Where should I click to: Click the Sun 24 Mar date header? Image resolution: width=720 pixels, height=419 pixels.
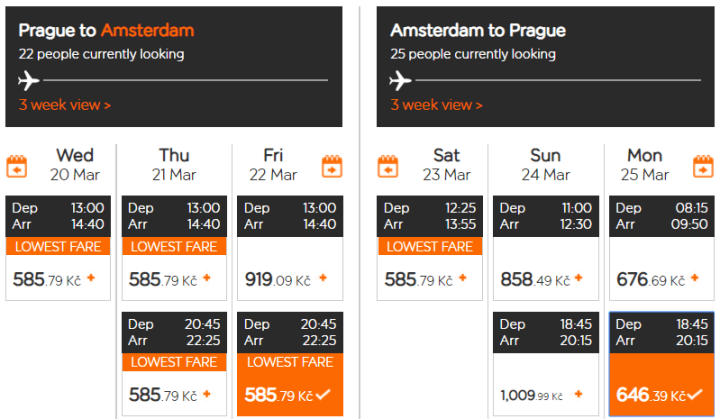click(x=545, y=164)
